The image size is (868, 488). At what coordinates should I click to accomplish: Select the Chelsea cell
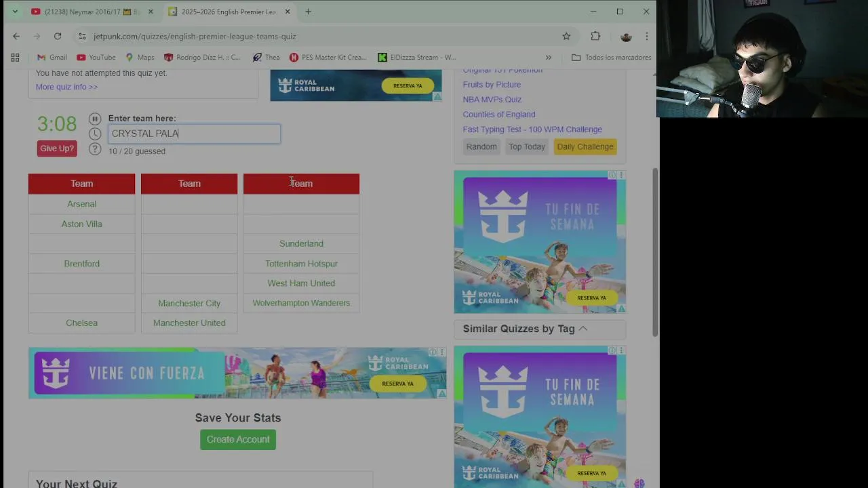pos(81,323)
